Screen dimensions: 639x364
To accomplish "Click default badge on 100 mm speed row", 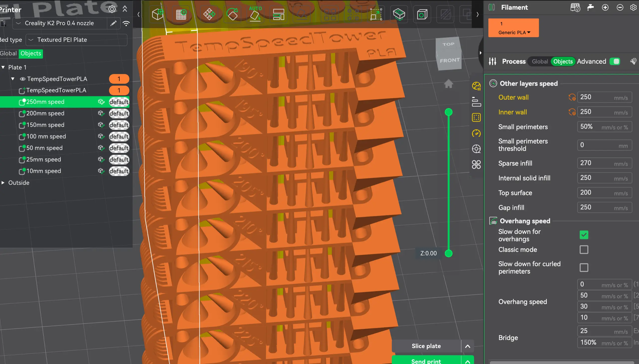I will tap(119, 137).
